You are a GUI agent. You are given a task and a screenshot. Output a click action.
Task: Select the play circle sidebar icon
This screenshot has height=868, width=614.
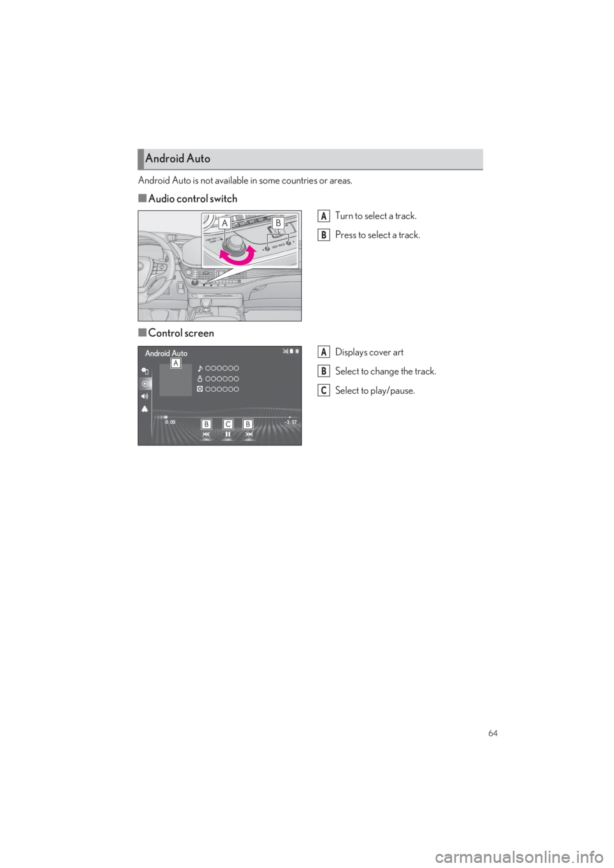click(145, 384)
